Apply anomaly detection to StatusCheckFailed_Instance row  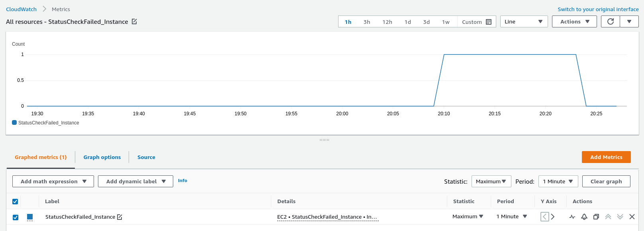tap(572, 217)
